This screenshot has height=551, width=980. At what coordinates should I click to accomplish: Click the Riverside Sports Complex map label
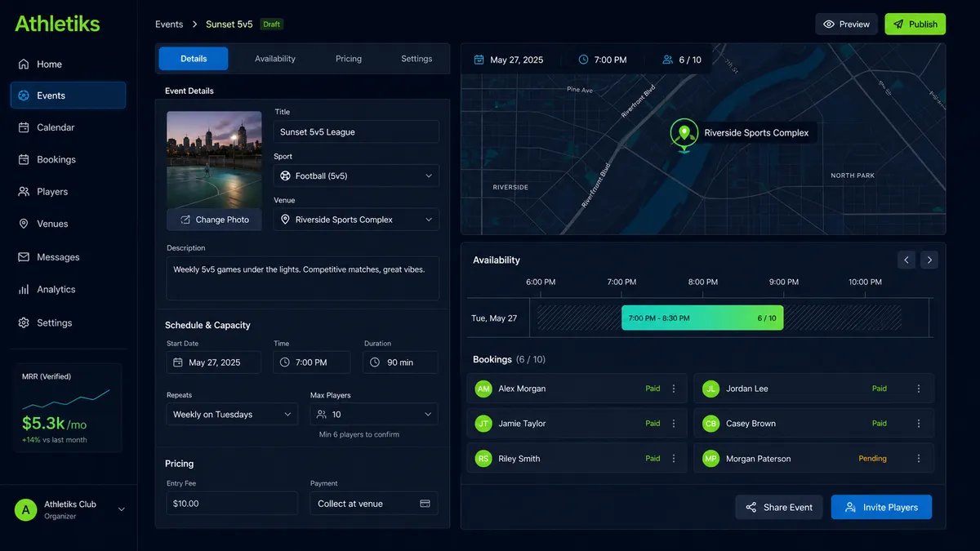coord(756,133)
